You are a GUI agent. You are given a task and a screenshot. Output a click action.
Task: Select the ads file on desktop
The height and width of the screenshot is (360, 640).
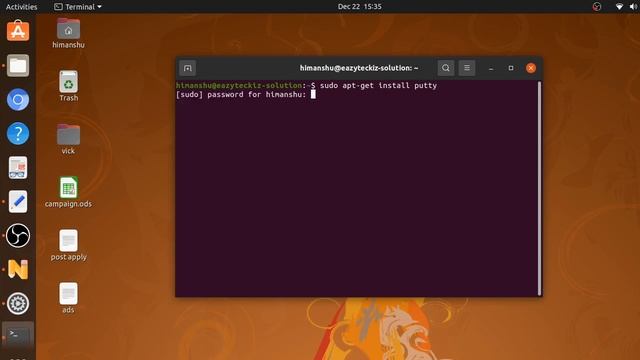tap(68, 298)
